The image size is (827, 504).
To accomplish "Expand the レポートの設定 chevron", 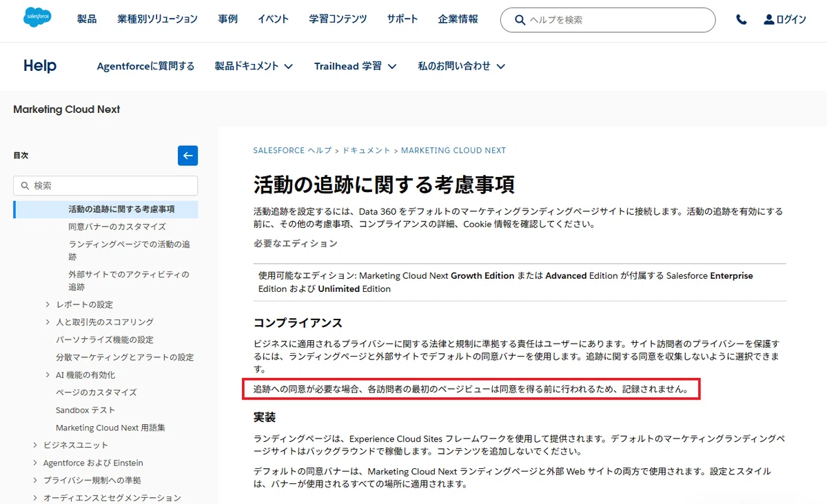I will point(48,304).
